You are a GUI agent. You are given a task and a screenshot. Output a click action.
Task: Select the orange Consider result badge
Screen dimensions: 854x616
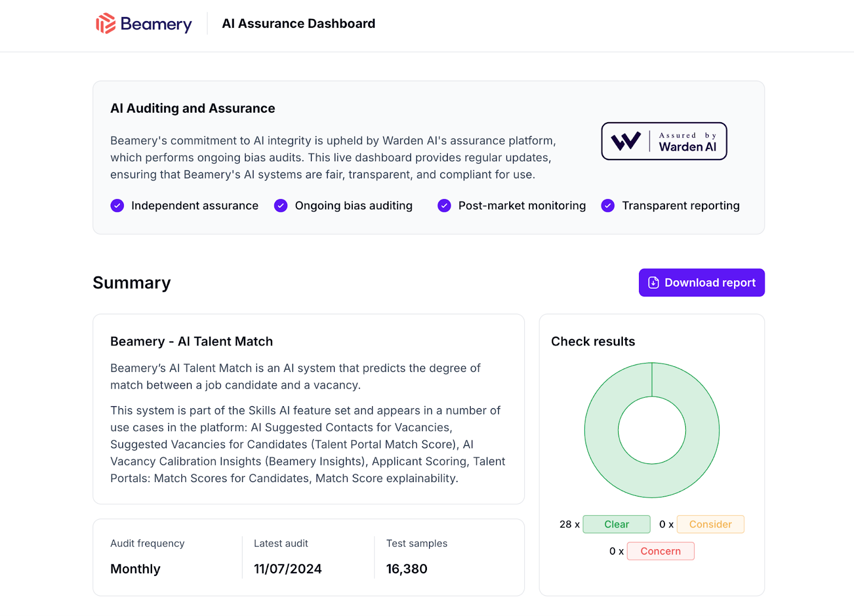pyautogui.click(x=710, y=524)
